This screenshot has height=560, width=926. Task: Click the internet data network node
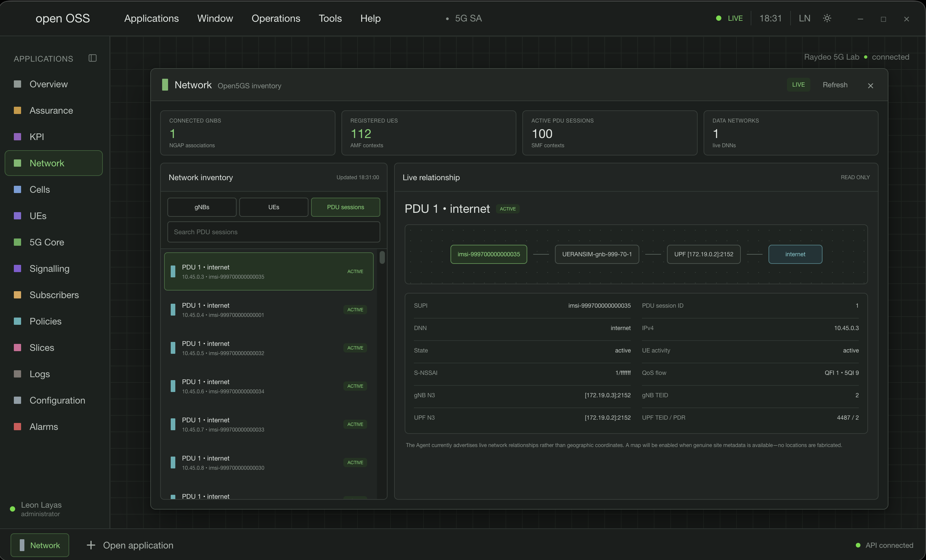click(x=795, y=254)
